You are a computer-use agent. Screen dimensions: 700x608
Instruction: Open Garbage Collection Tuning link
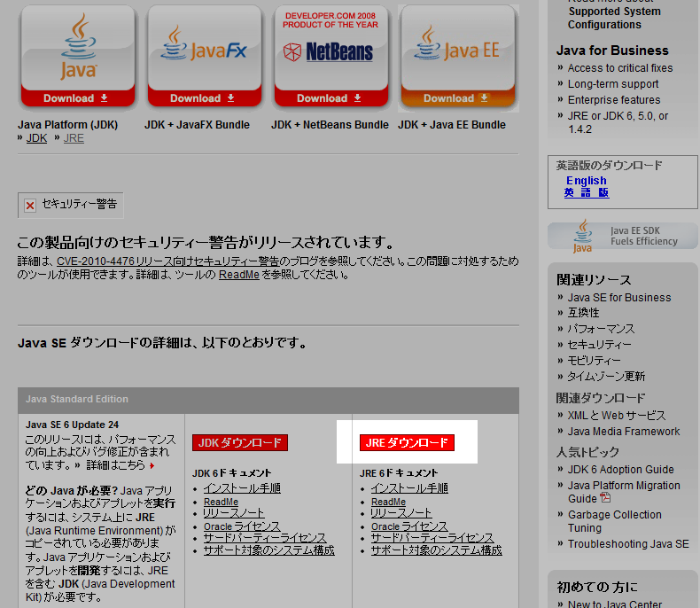pos(614,521)
